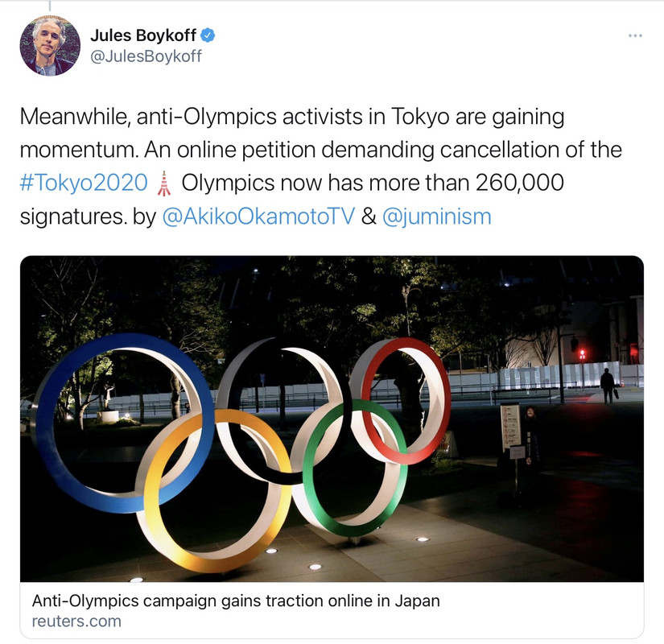The height and width of the screenshot is (644, 664).
Task: Click the walking pedestrian silhouette in photo
Action: [x=608, y=386]
